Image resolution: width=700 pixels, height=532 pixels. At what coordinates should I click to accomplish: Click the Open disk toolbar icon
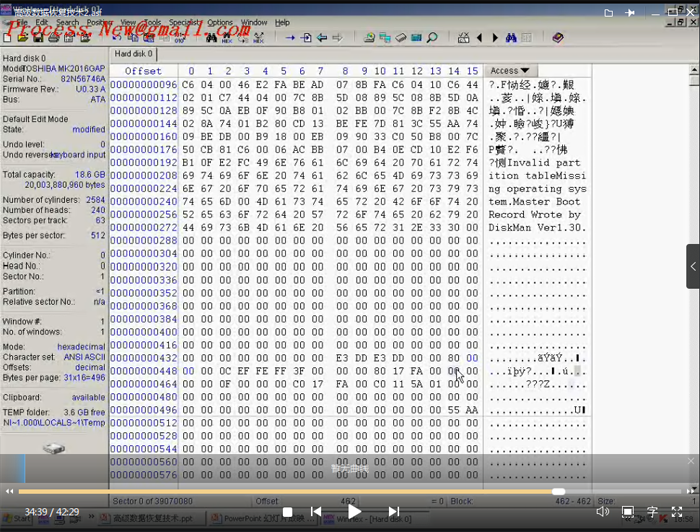pos(369,38)
